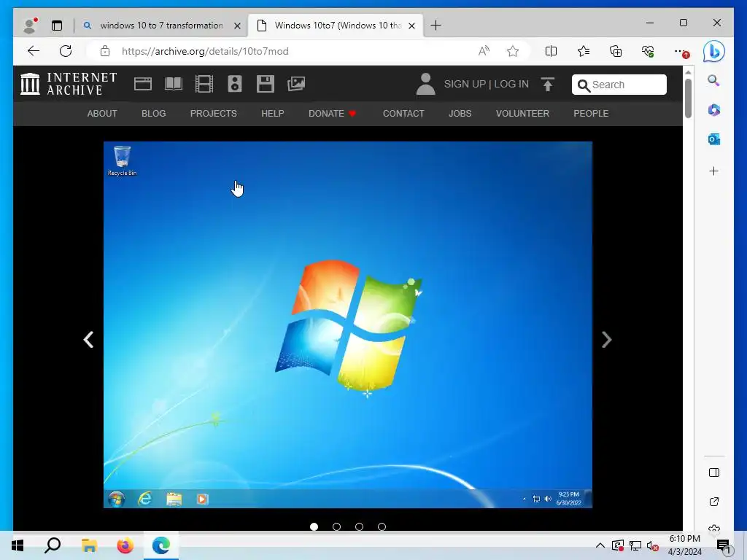Open the Audio speaker icon
The width and height of the screenshot is (747, 560).
(x=234, y=84)
